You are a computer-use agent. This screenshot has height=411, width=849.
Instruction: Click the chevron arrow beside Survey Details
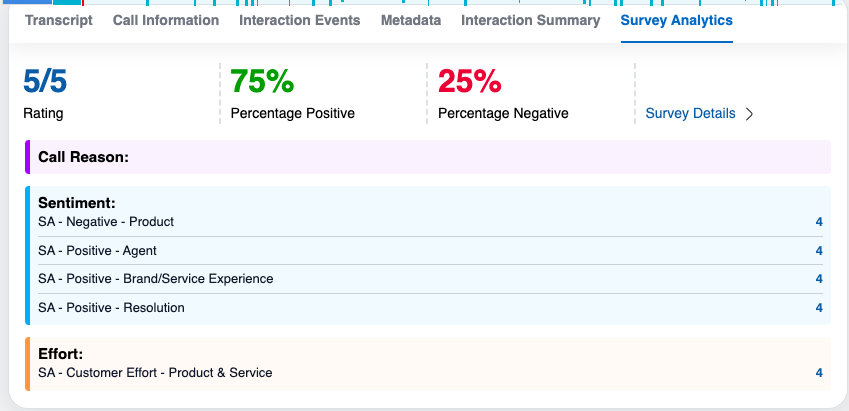[x=749, y=114]
